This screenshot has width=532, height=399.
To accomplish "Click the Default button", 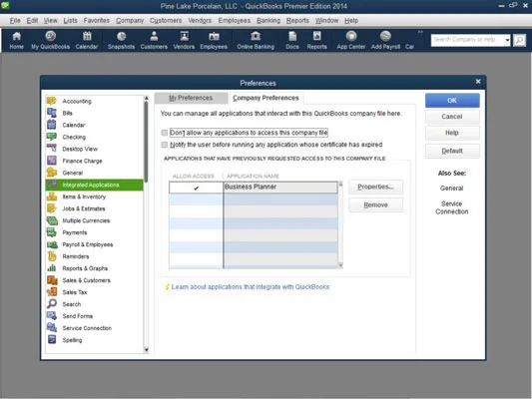I will (452, 151).
